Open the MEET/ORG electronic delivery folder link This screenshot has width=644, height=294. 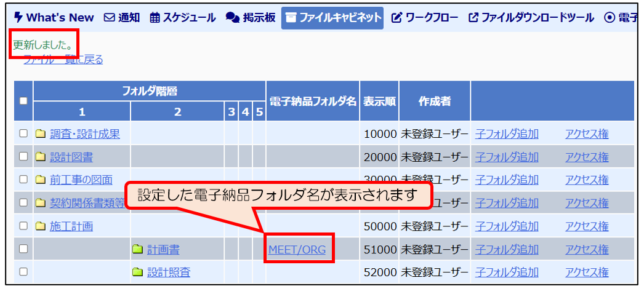click(x=297, y=250)
